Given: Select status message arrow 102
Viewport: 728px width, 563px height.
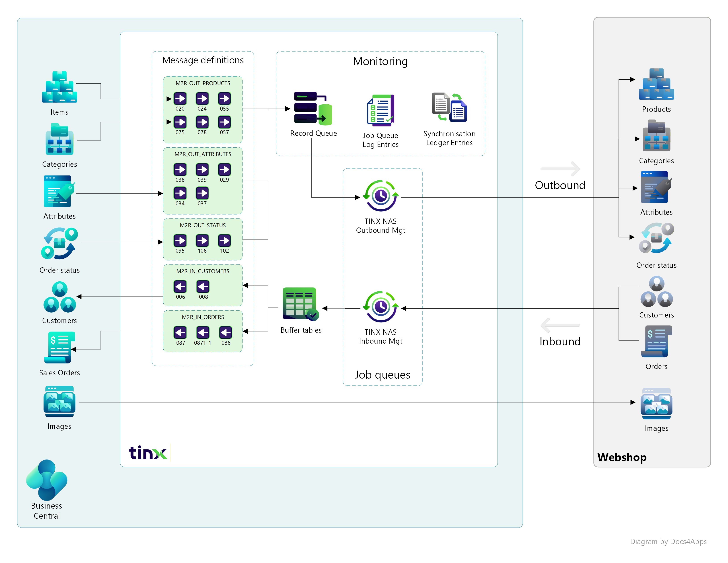Looking at the screenshot, I should [x=224, y=241].
